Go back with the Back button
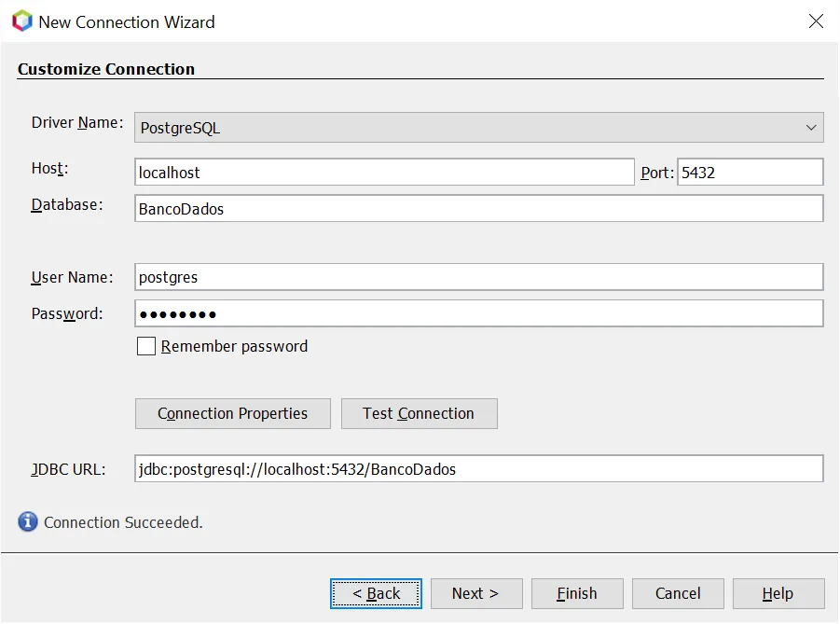The image size is (840, 624). coord(376,594)
